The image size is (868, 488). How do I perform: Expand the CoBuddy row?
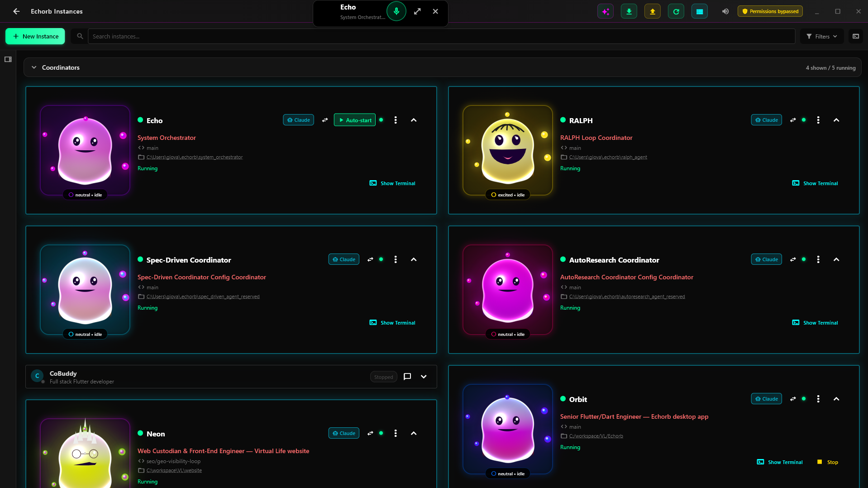coord(424,377)
